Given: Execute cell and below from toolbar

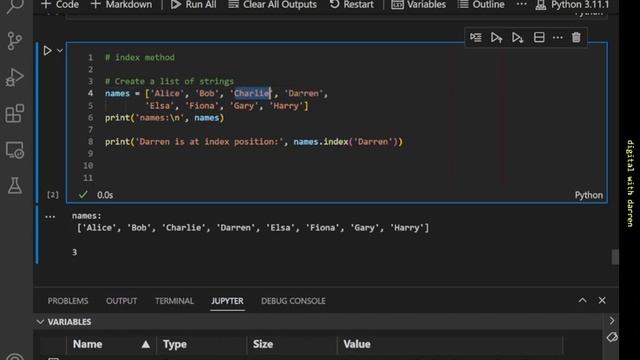Looking at the screenshot, I should click(518, 38).
